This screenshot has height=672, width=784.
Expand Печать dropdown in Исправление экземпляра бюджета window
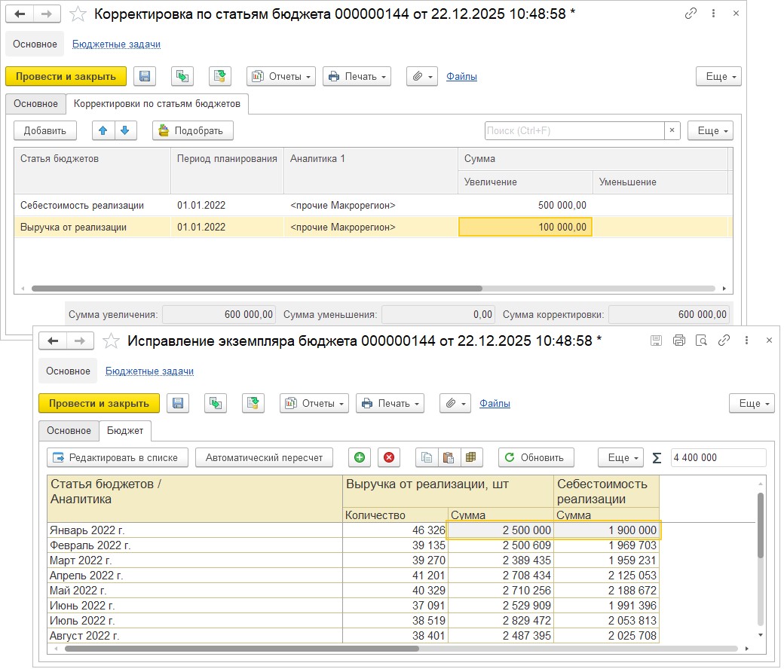point(390,403)
